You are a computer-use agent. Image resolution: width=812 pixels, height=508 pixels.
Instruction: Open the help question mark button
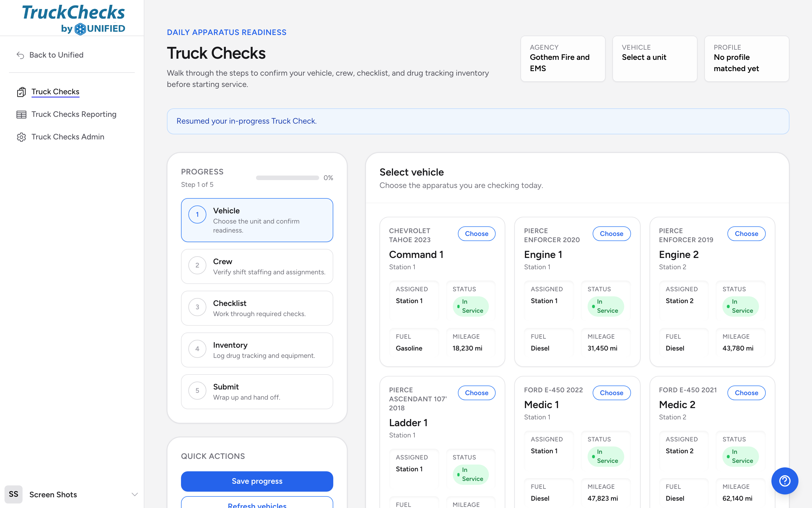tap(784, 480)
